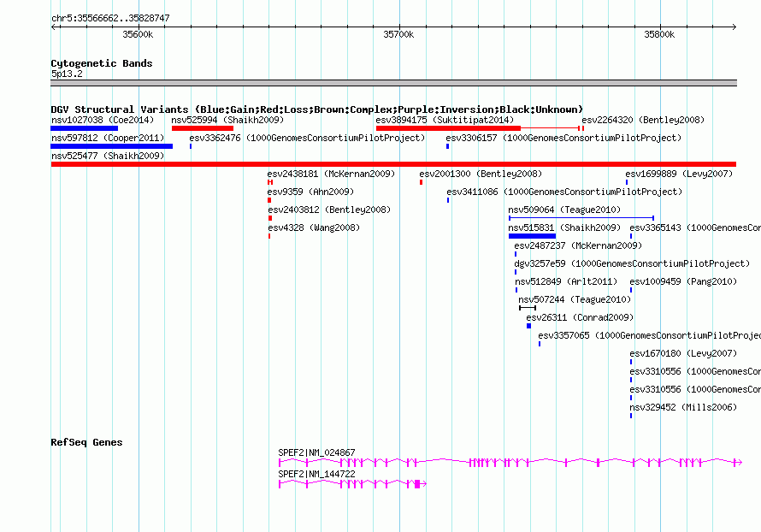Select the esv3365143 variant label
The height and width of the screenshot is (532, 761).
pyautogui.click(x=695, y=228)
